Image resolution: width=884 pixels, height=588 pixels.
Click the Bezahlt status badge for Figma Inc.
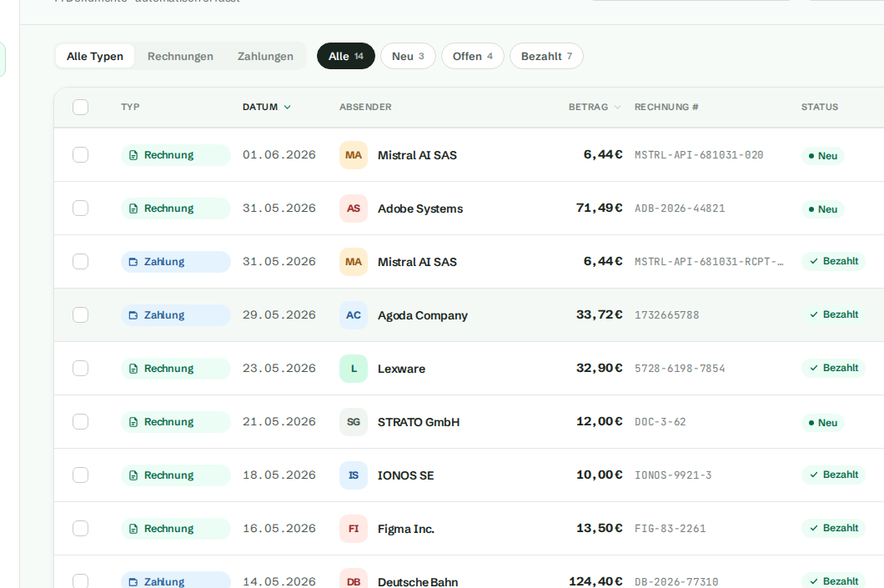click(x=833, y=528)
